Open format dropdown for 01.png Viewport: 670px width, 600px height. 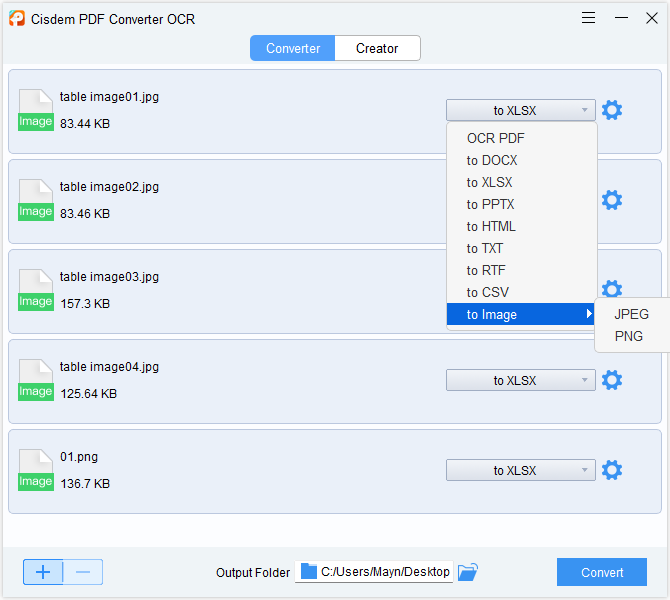point(520,470)
